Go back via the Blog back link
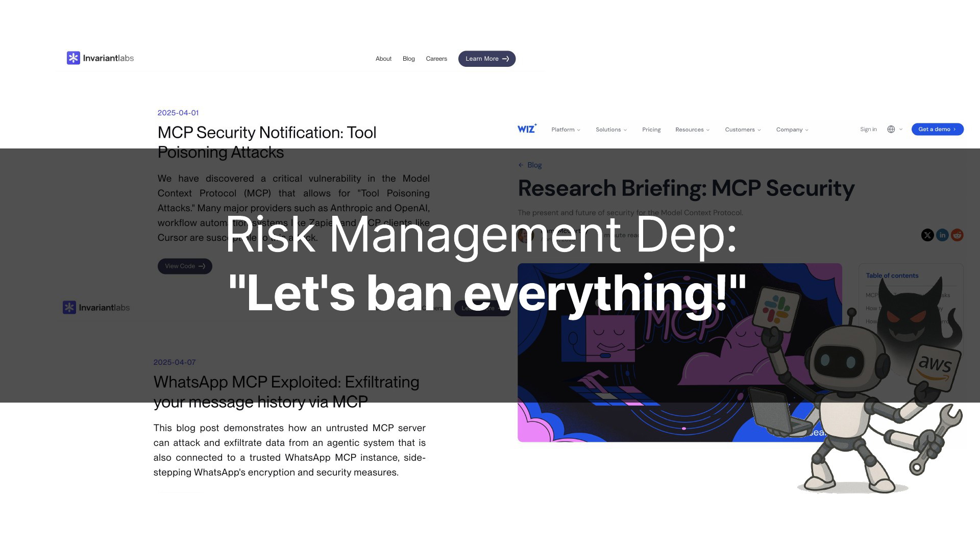This screenshot has height=551, width=980. click(530, 165)
